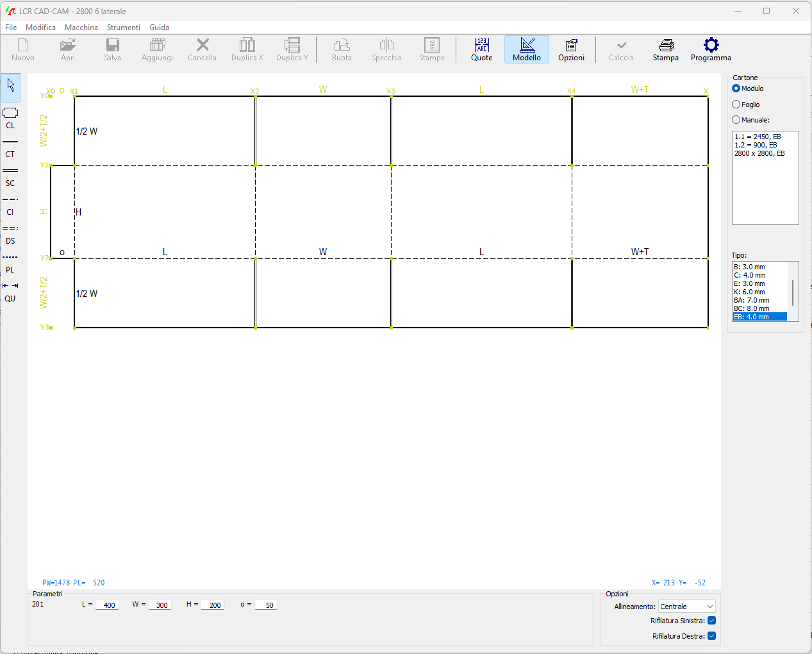Select type 'C: 4.0 mm'

point(760,275)
